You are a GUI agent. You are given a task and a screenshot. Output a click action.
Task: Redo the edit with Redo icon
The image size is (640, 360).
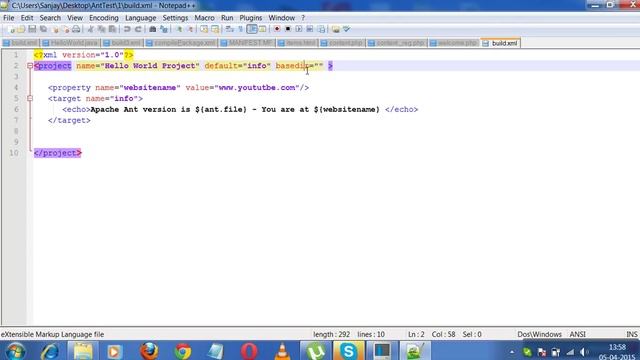point(138,29)
